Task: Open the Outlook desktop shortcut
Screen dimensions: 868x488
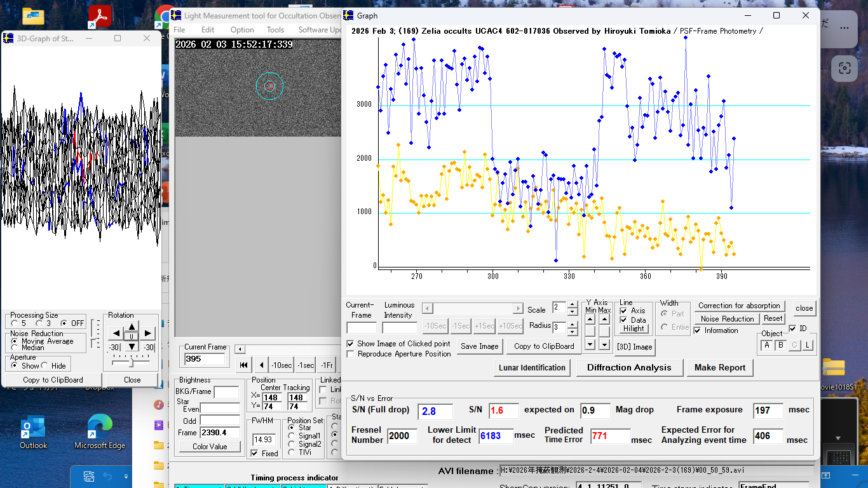Action: click(x=33, y=426)
